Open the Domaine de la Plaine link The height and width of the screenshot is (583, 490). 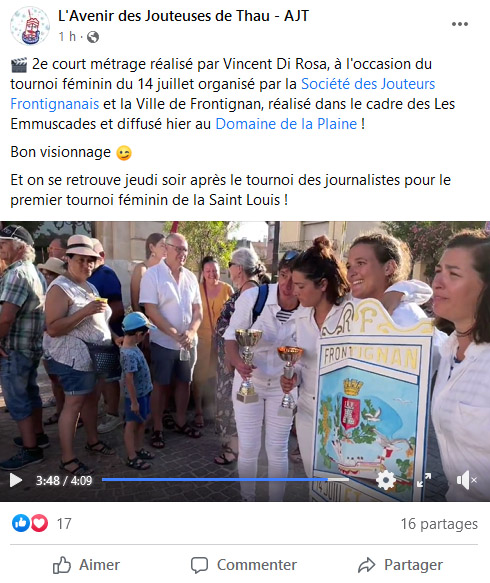[x=286, y=124]
